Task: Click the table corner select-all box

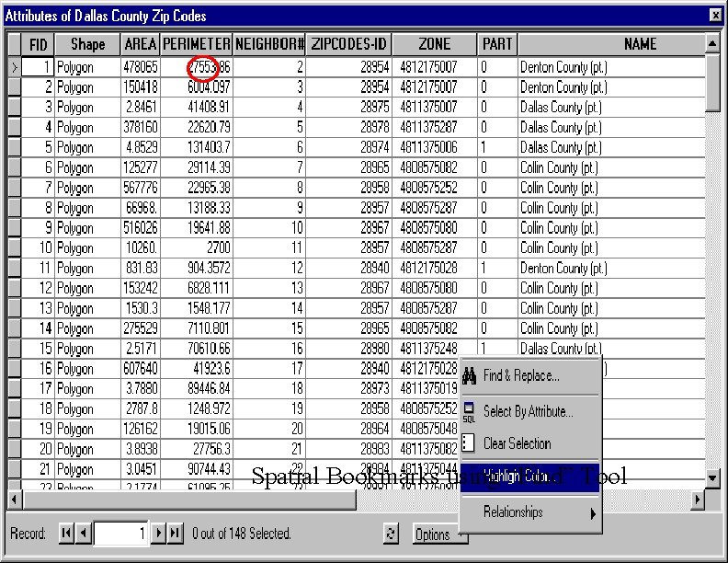Action: click(x=15, y=44)
